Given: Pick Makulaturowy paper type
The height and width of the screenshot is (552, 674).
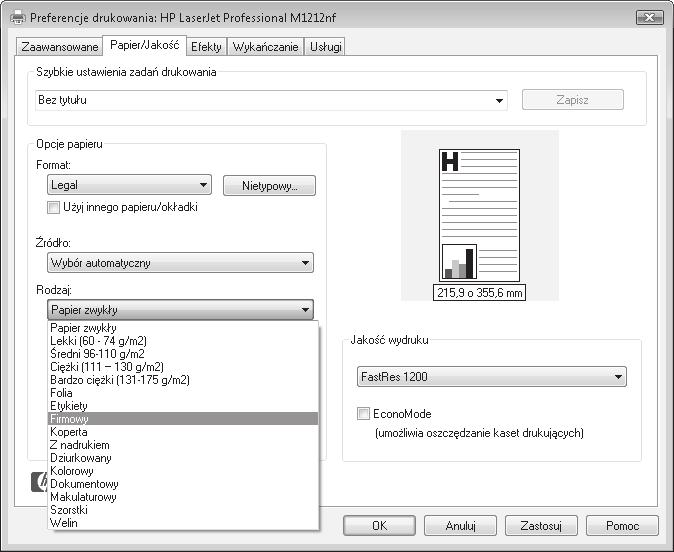Looking at the screenshot, I should coord(183,497).
